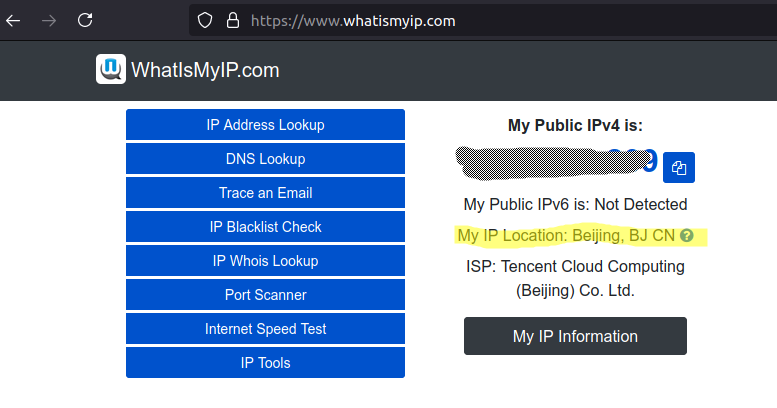
Task: Click the My IP Information button
Action: (x=575, y=336)
